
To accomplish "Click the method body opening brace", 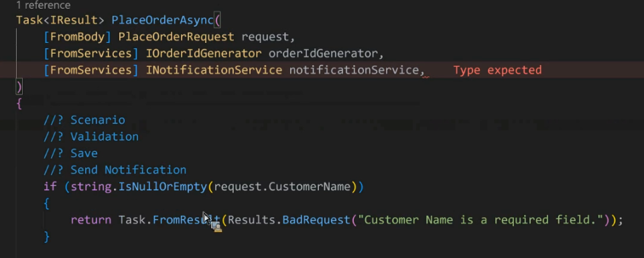I will [x=19, y=103].
